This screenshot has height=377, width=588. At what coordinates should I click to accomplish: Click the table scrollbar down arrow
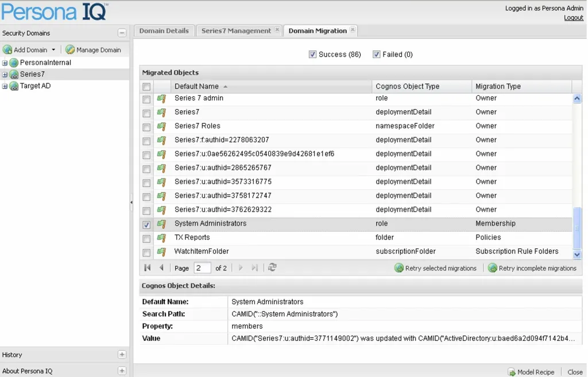click(577, 254)
